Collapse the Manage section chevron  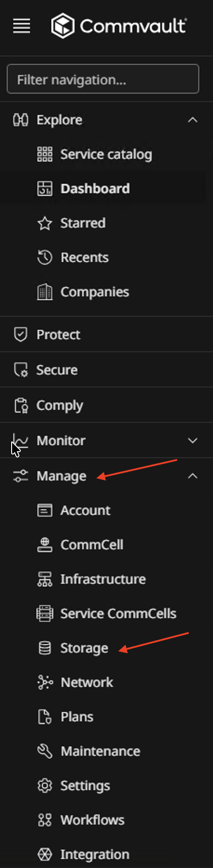point(193,476)
